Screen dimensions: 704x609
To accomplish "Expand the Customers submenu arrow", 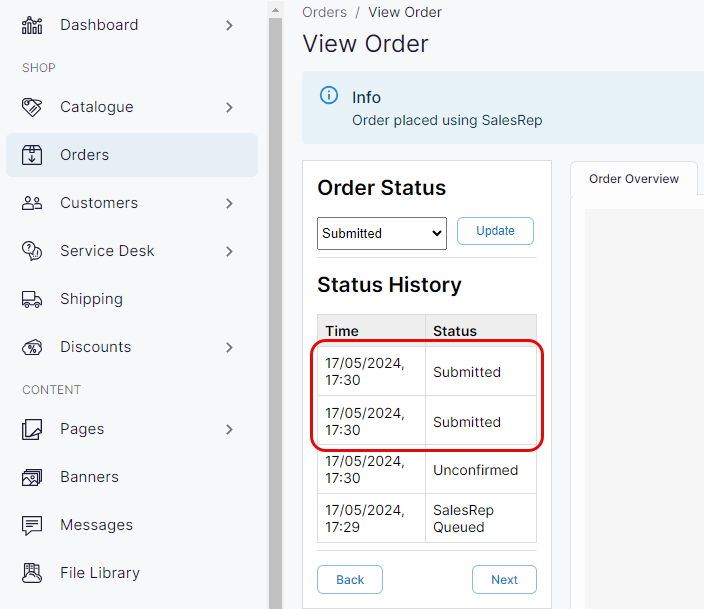I will [229, 203].
